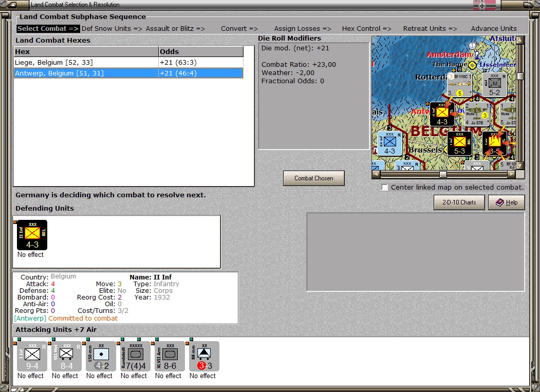
Task: Click the Select Combat subphase step
Action: pos(48,29)
